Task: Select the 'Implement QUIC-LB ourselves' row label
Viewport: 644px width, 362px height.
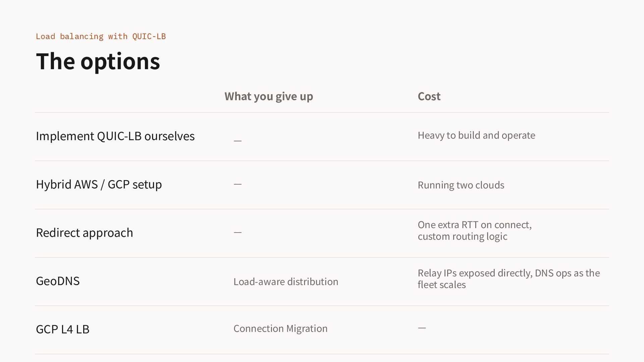Action: pos(115,136)
